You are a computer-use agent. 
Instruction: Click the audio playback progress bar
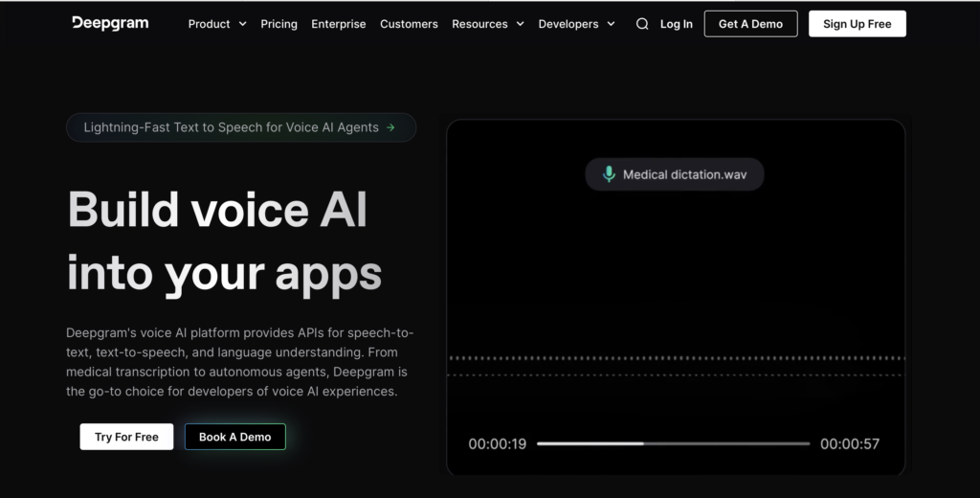click(x=673, y=443)
